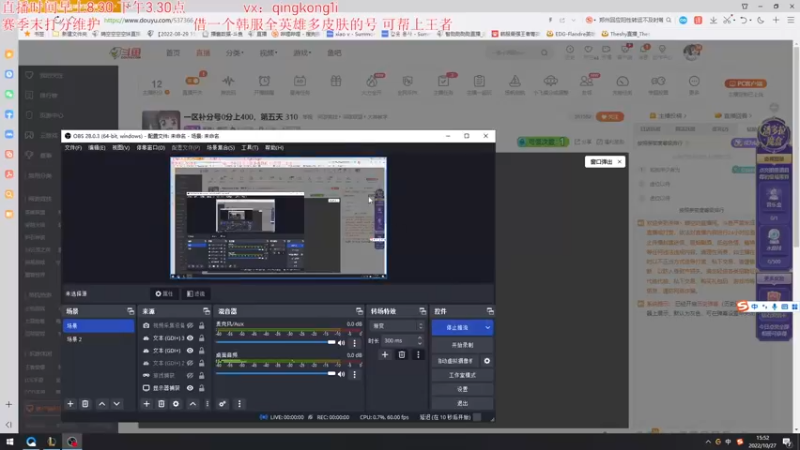The image size is (800, 450).
Task: Show the 游戏捕获 source via eye icon
Action: [190, 376]
